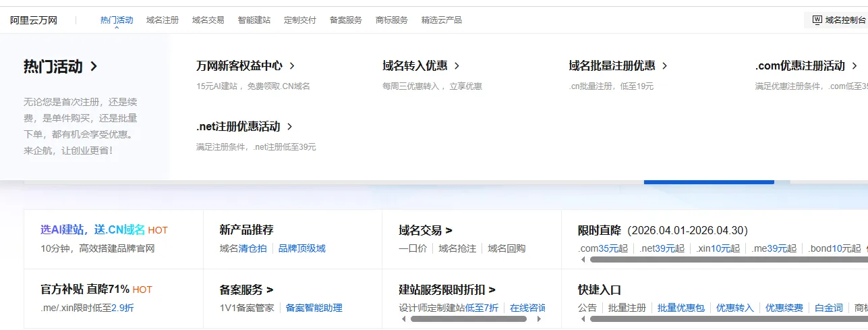Viewport: 868px width, 330px height.
Task: Click the 域名控制台 icon in the header
Action: 817,20
